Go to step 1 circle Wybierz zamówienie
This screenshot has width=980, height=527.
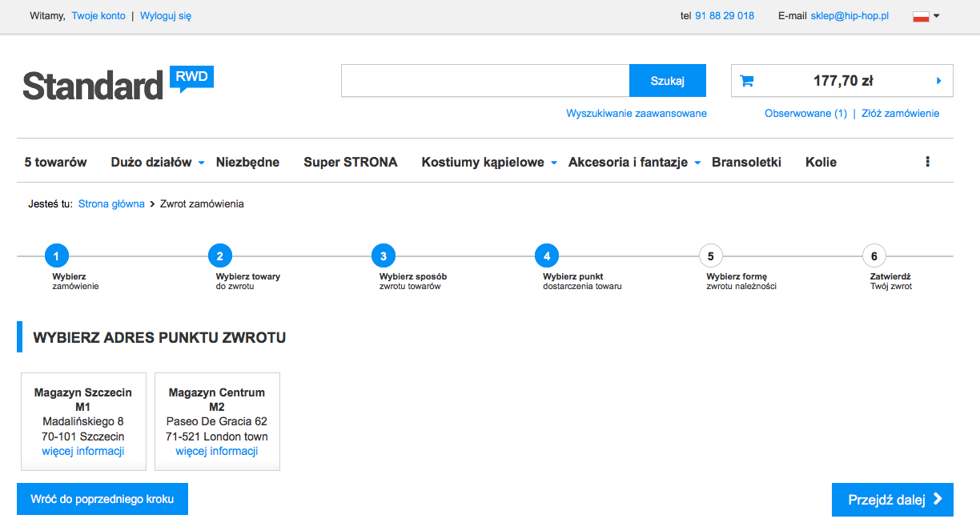(57, 256)
